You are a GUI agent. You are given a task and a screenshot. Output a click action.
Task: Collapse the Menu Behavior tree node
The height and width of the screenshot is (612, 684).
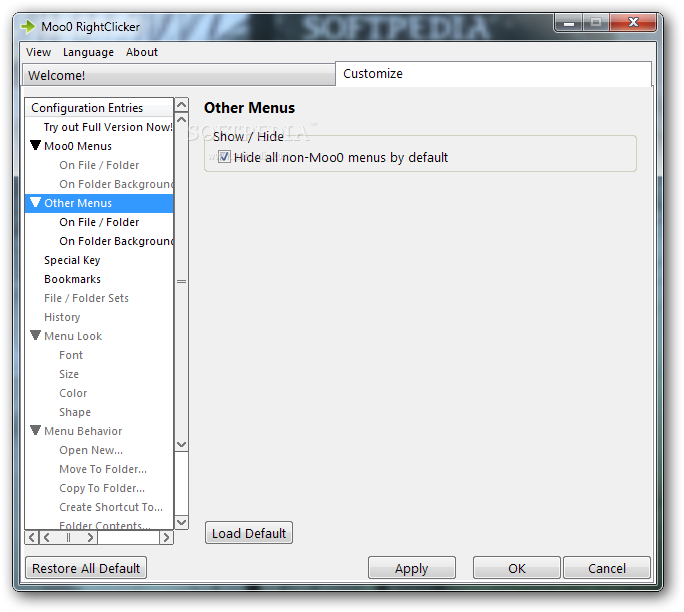pyautogui.click(x=36, y=431)
